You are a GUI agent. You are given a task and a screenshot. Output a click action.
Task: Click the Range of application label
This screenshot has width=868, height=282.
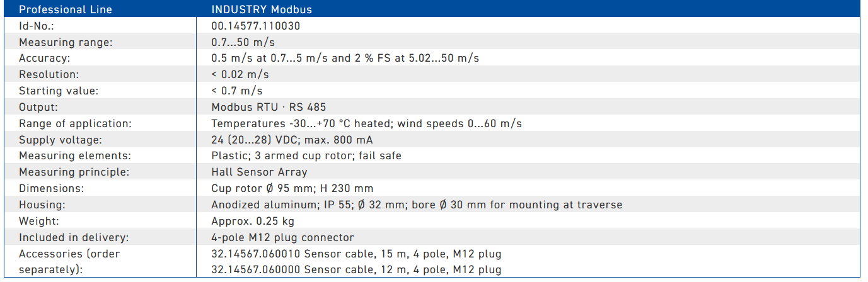(x=75, y=123)
